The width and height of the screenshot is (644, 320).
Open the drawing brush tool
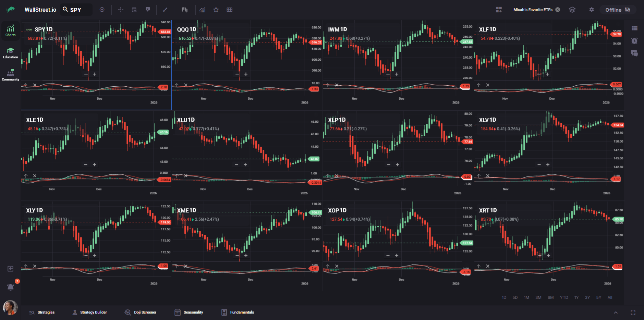(x=165, y=10)
